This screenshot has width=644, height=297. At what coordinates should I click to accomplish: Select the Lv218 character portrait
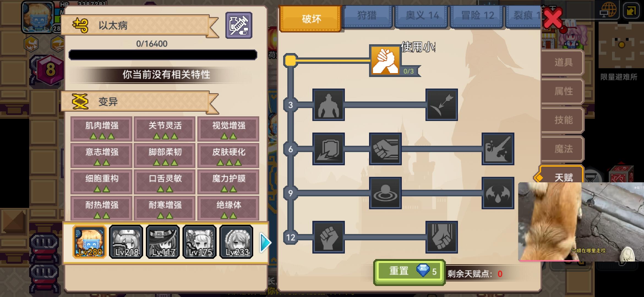(126, 242)
